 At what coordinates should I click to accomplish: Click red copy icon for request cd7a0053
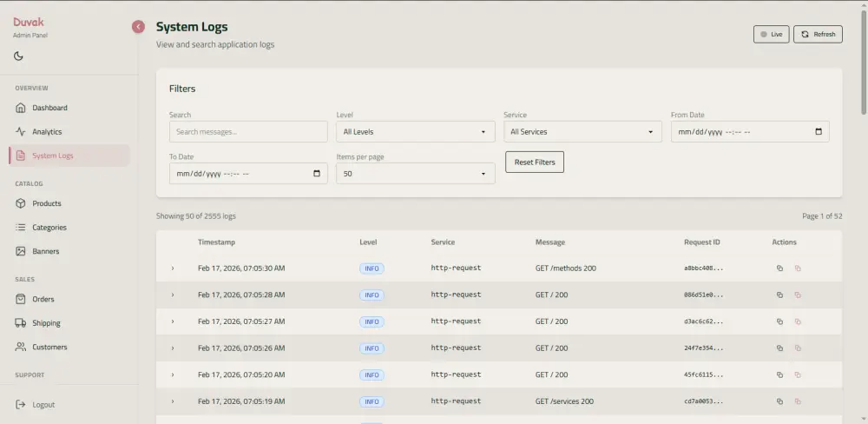coord(798,401)
